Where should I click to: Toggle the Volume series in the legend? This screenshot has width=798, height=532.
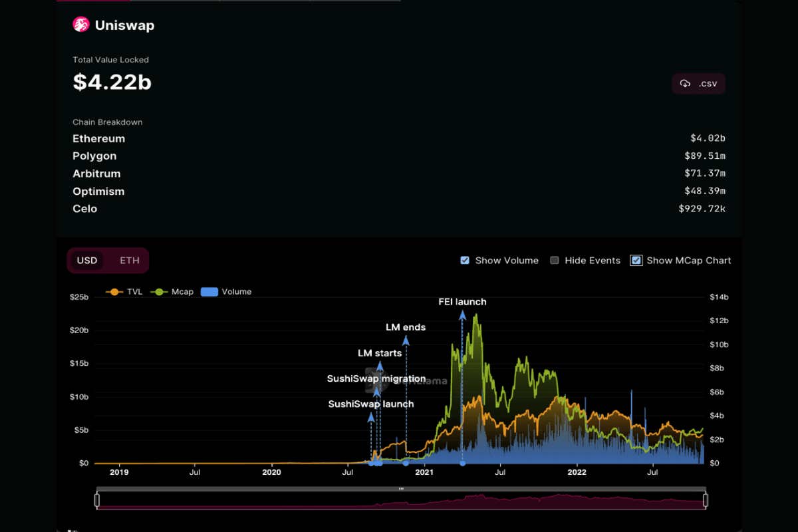coord(226,292)
